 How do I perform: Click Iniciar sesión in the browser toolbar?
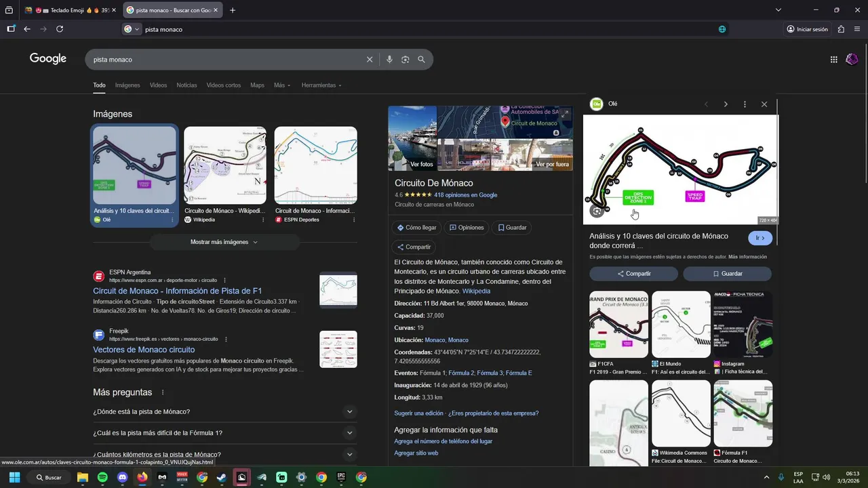pos(807,29)
